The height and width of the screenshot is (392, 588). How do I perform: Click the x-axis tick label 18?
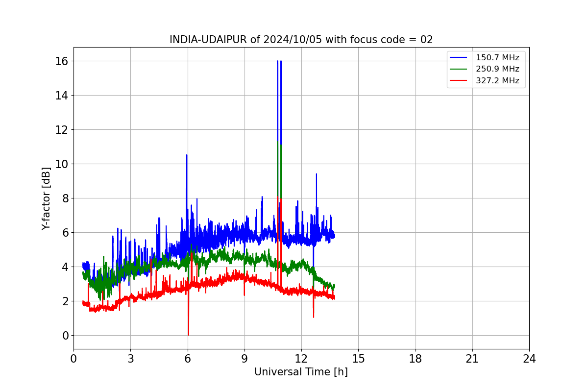pos(416,359)
